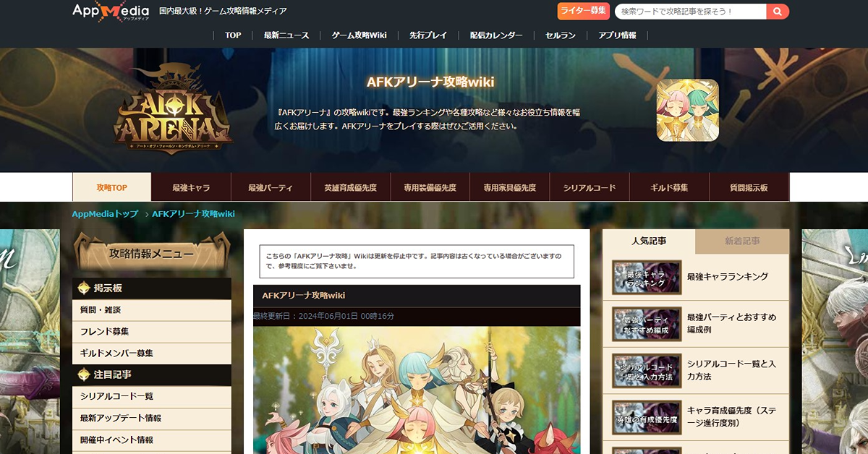Focus the 検索ワード search input field
Viewport: 868px width, 454px height.
click(x=690, y=12)
